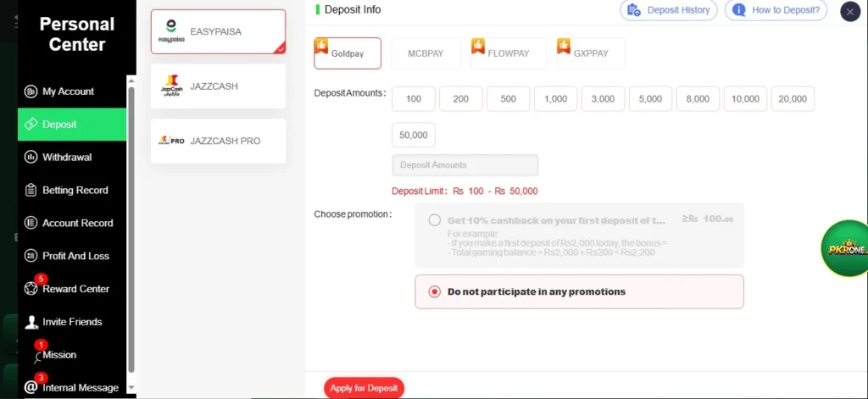Image resolution: width=868 pixels, height=399 pixels.
Task: Click the thumbs-up badge on GXPPAY
Action: 564,46
